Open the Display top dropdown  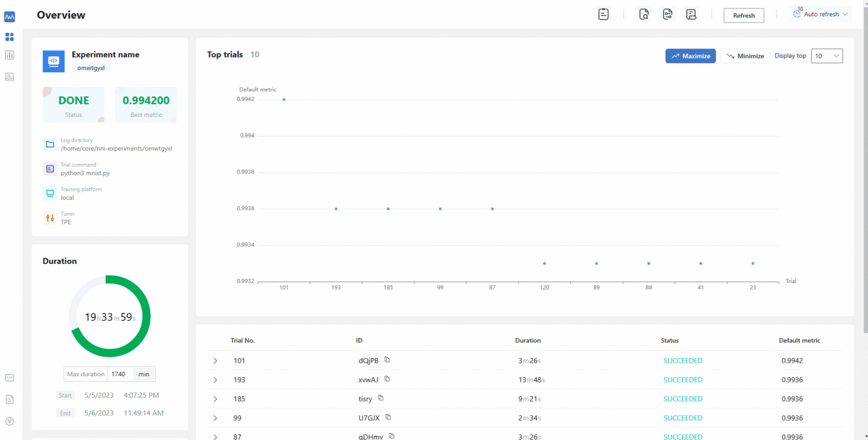pyautogui.click(x=827, y=56)
